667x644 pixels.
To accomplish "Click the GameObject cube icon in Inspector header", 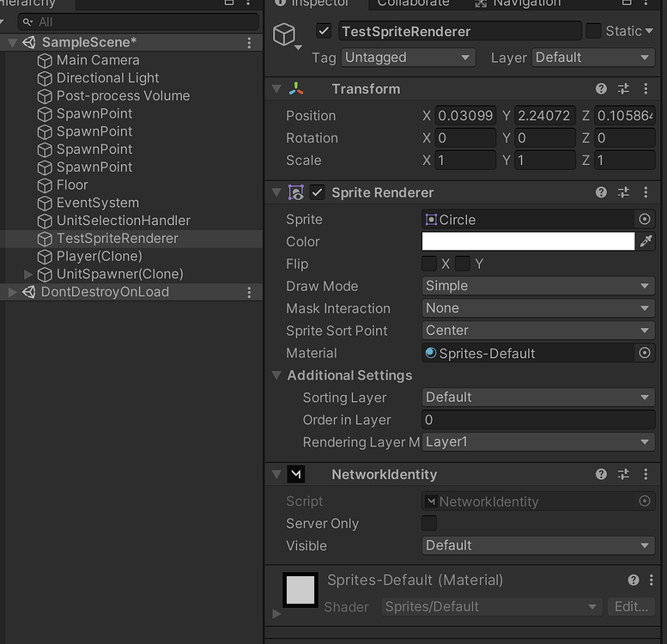I will (x=284, y=34).
